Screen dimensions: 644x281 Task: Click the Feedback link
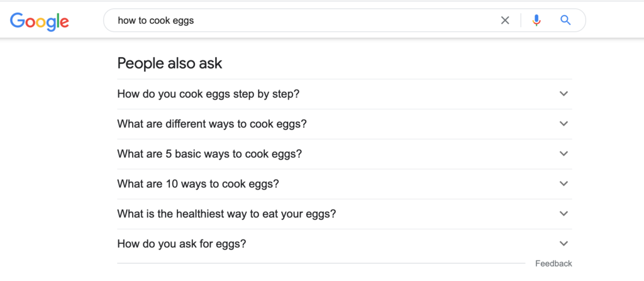tap(553, 263)
